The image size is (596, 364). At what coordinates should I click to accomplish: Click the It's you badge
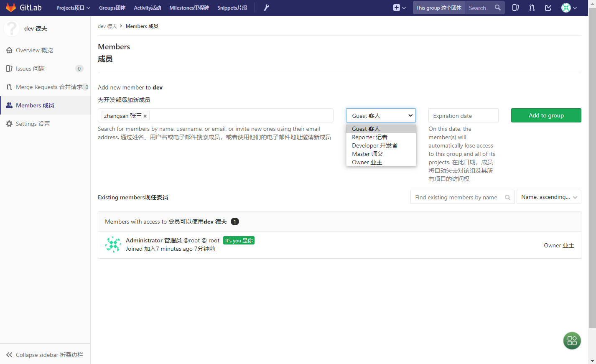click(x=239, y=240)
